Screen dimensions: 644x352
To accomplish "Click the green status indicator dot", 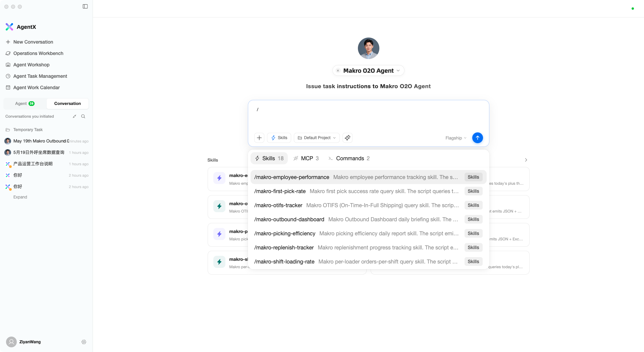I will coord(633,8).
